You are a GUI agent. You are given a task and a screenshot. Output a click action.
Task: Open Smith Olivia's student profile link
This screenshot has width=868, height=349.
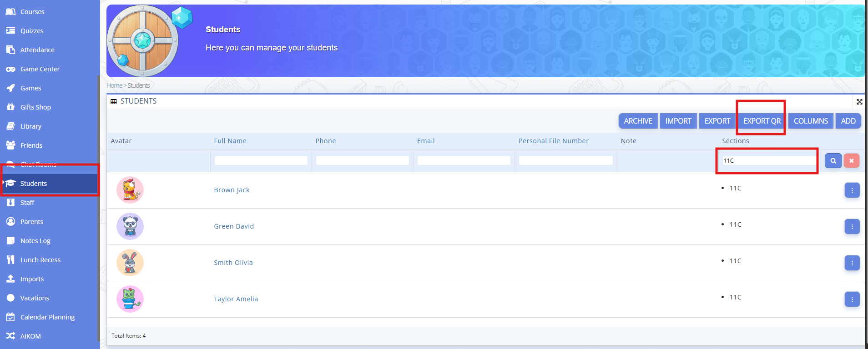click(233, 263)
